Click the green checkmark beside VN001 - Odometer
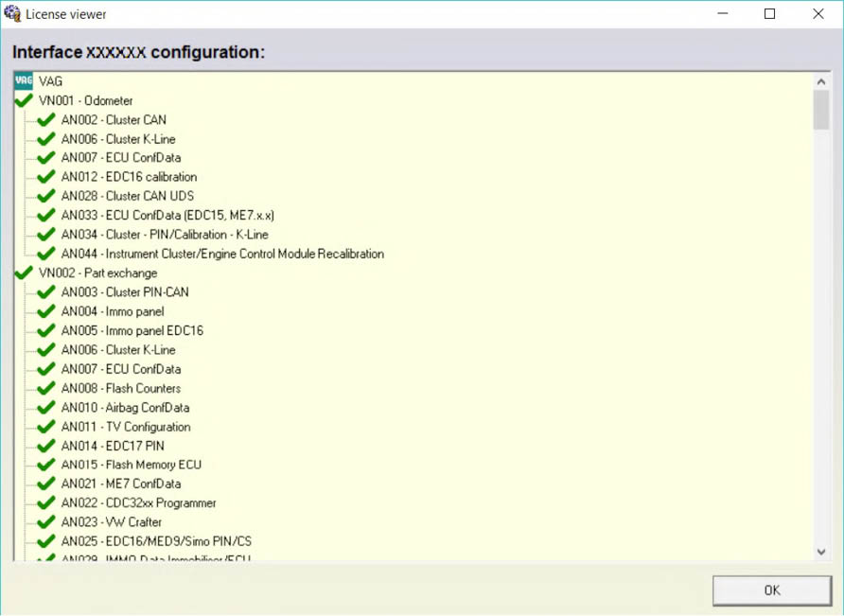Viewport: 844px width, 616px height. 24,100
